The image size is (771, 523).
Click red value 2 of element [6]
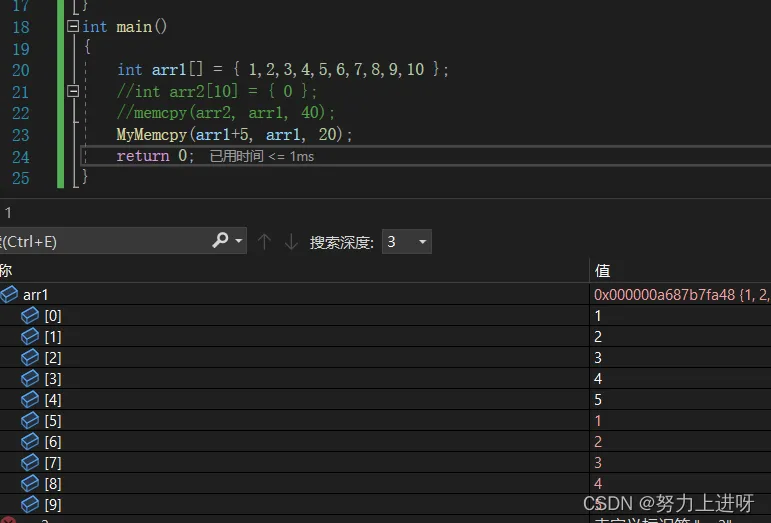click(598, 442)
